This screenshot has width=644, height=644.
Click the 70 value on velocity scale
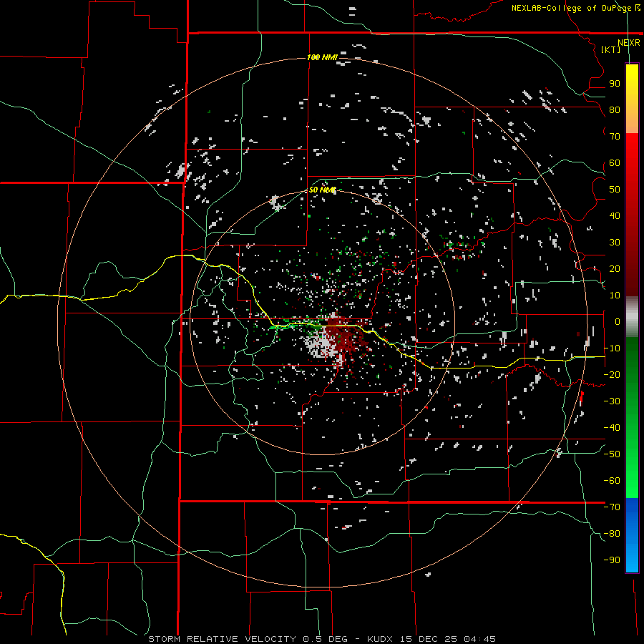(615, 137)
